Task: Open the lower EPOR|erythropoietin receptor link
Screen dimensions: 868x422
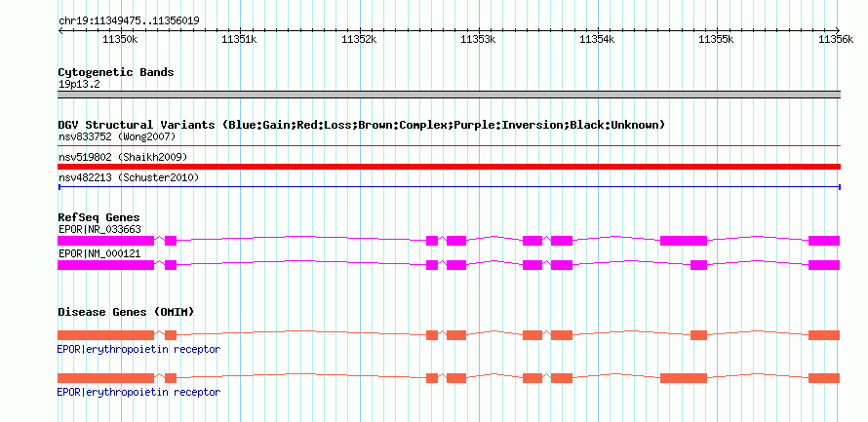Action: (138, 392)
